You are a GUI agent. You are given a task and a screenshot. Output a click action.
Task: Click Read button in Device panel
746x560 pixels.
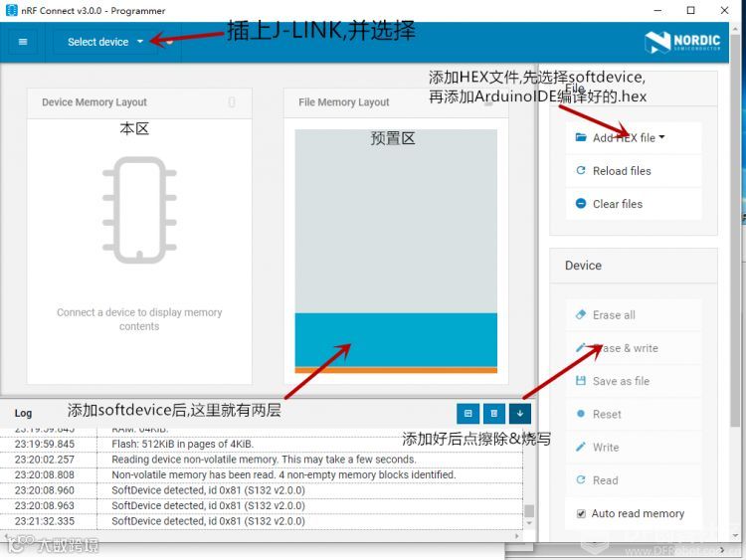634,480
